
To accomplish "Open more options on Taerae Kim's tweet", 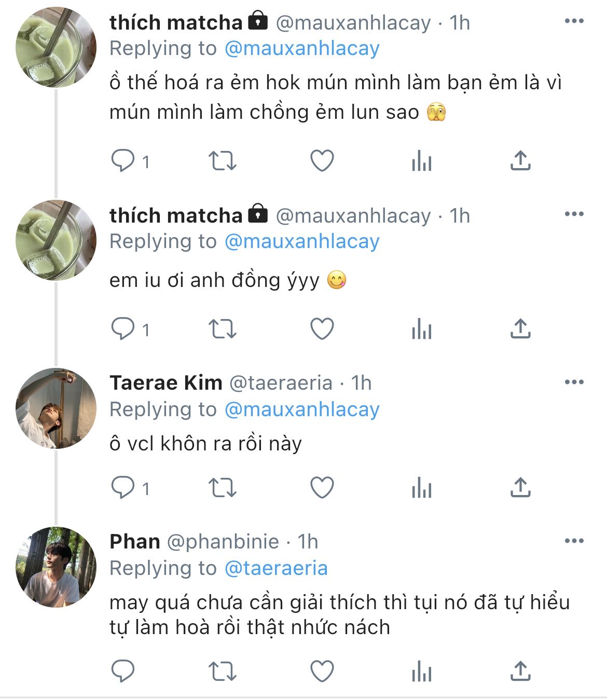I will [574, 382].
